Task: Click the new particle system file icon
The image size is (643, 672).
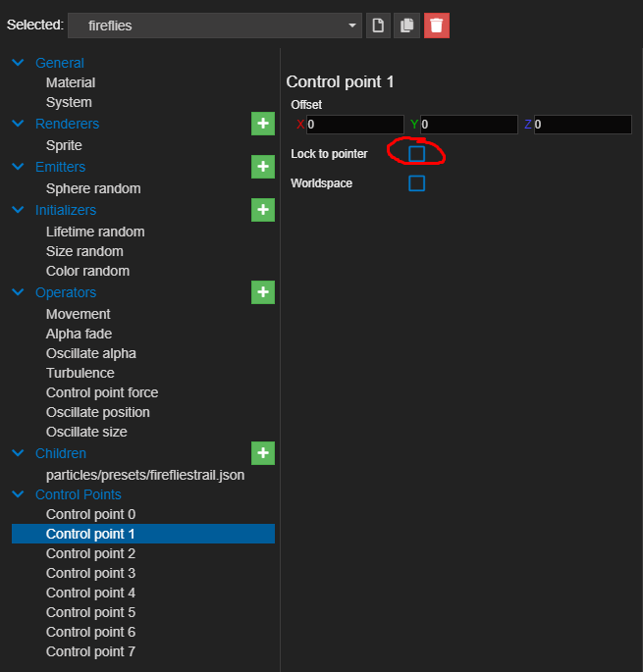Action: click(x=378, y=26)
